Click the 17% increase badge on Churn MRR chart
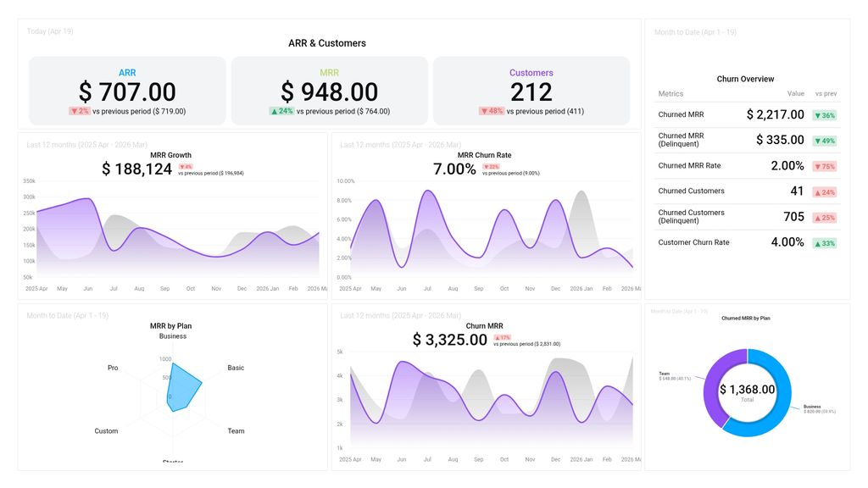The height and width of the screenshot is (488, 868). coord(503,337)
